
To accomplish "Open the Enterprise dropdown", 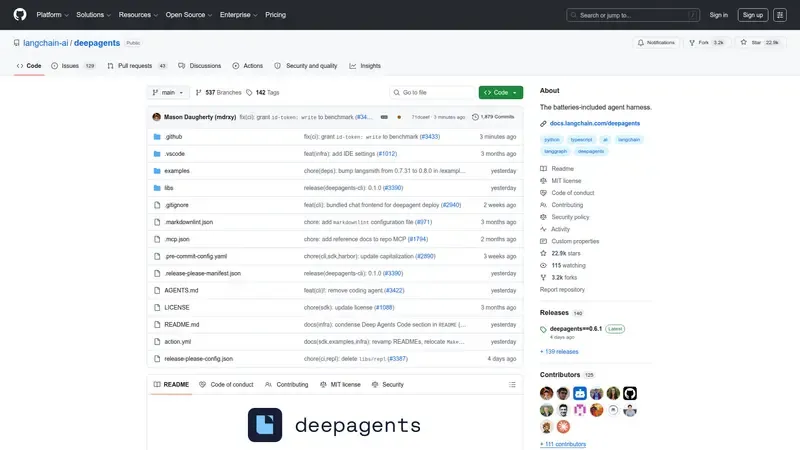I will pos(238,15).
